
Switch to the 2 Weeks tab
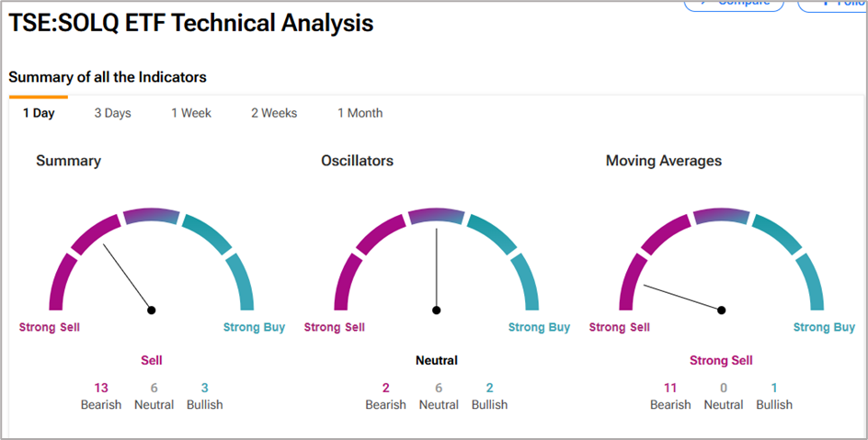pyautogui.click(x=274, y=113)
